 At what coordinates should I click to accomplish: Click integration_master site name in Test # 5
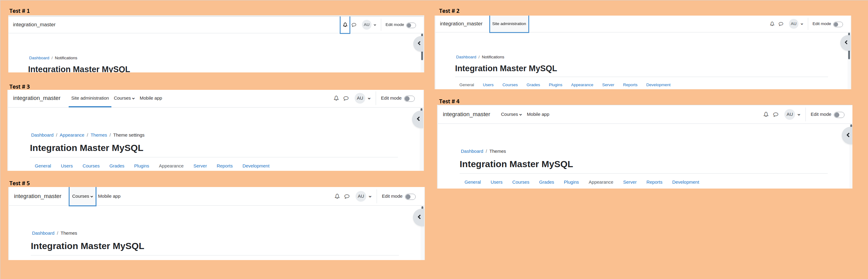click(38, 196)
